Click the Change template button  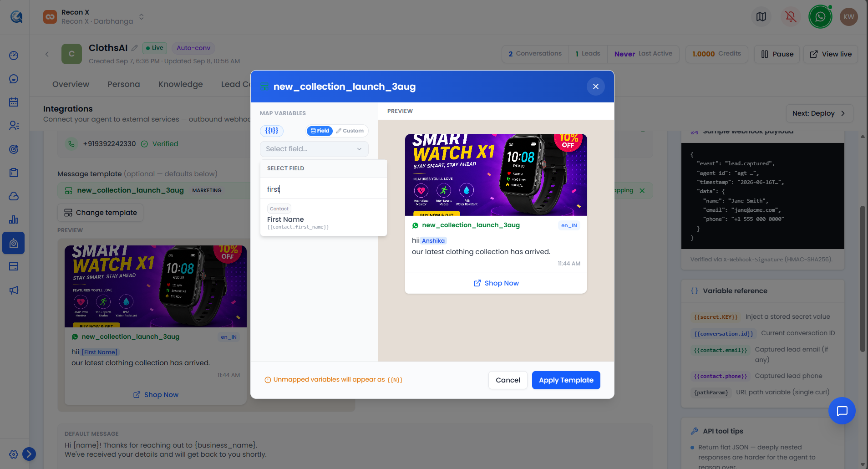[x=101, y=213]
